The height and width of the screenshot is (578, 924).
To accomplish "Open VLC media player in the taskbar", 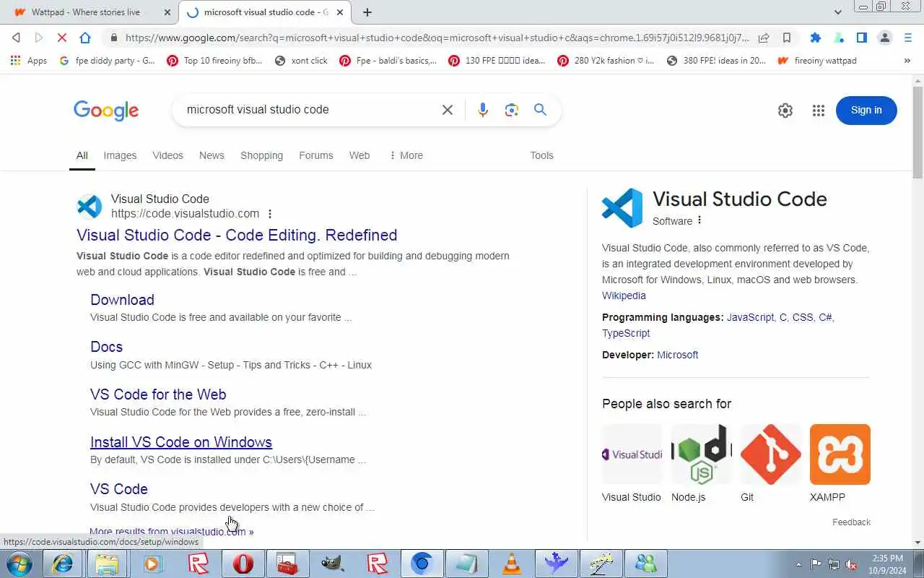I will pyautogui.click(x=512, y=564).
